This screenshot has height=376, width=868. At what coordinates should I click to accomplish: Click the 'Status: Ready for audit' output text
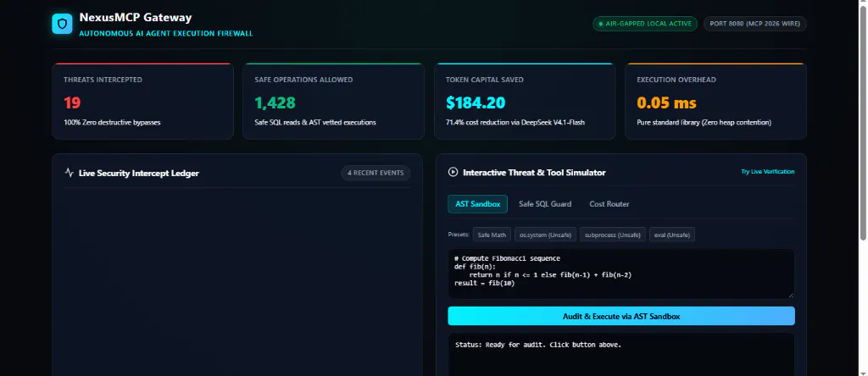[x=538, y=345]
